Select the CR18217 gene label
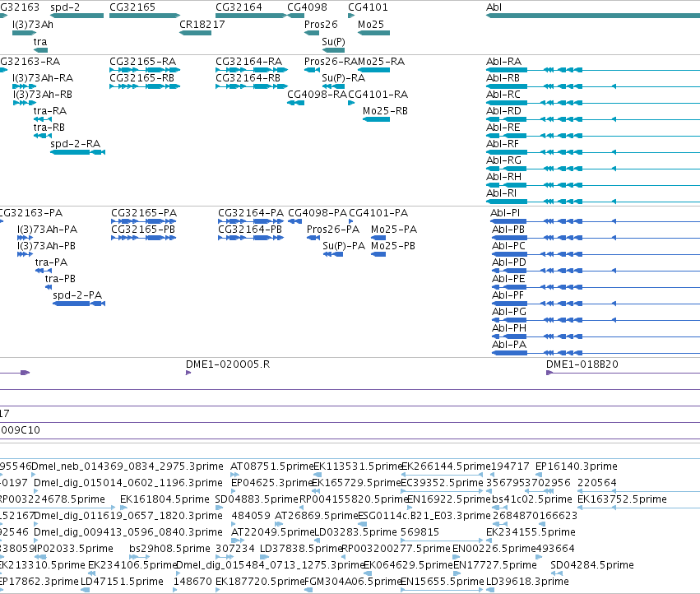This screenshot has width=700, height=594. [x=202, y=25]
